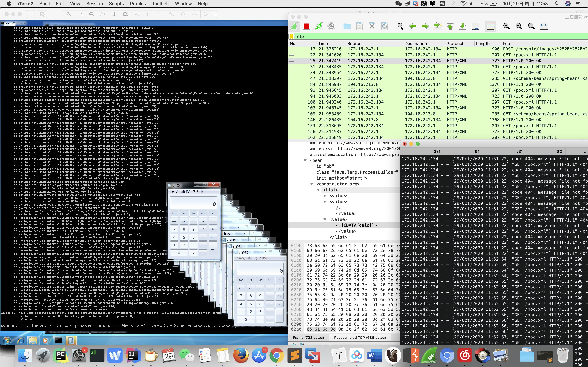Jump to the last packet
The image size is (588, 367).
pos(462,26)
